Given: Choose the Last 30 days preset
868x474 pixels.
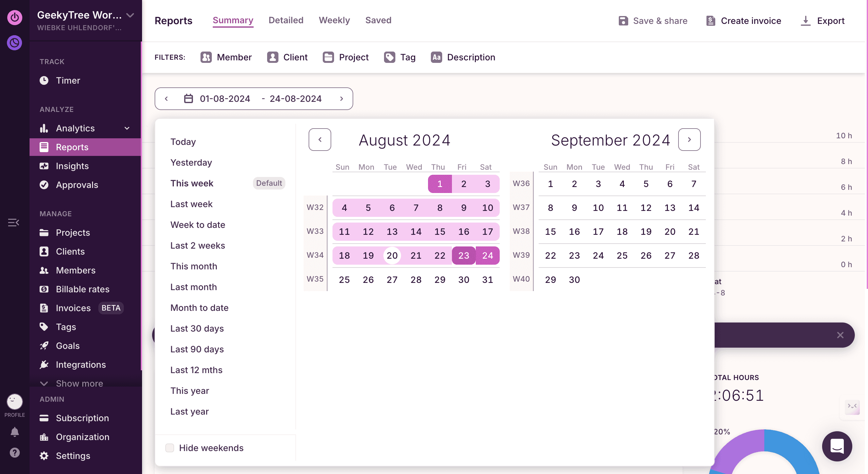Looking at the screenshot, I should tap(197, 328).
